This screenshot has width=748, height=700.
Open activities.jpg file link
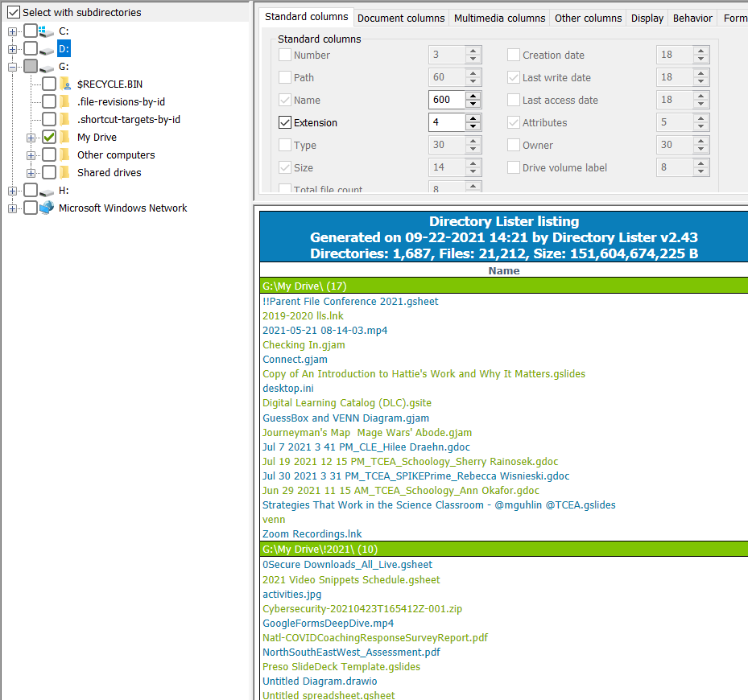[292, 594]
